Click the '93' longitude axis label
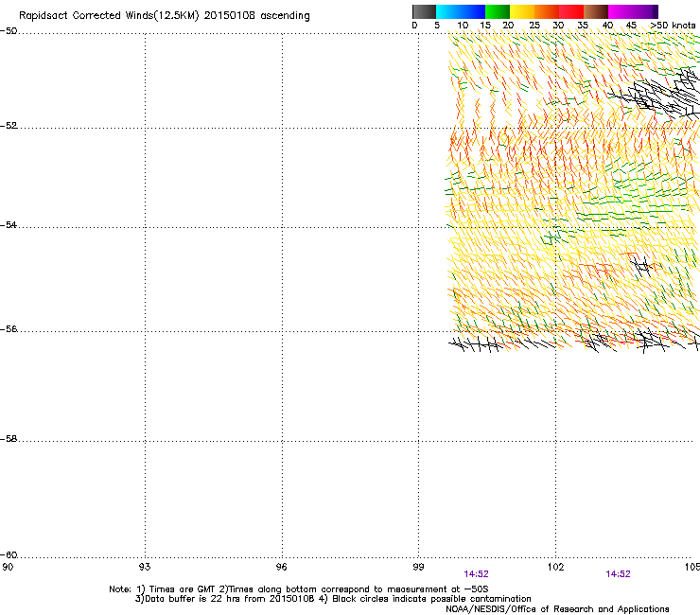The image size is (700, 615). 145,567
